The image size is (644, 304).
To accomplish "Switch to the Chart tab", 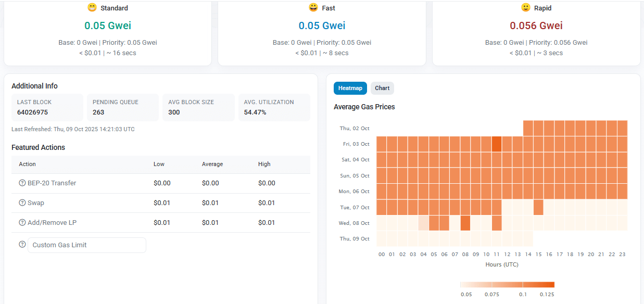I will point(382,88).
